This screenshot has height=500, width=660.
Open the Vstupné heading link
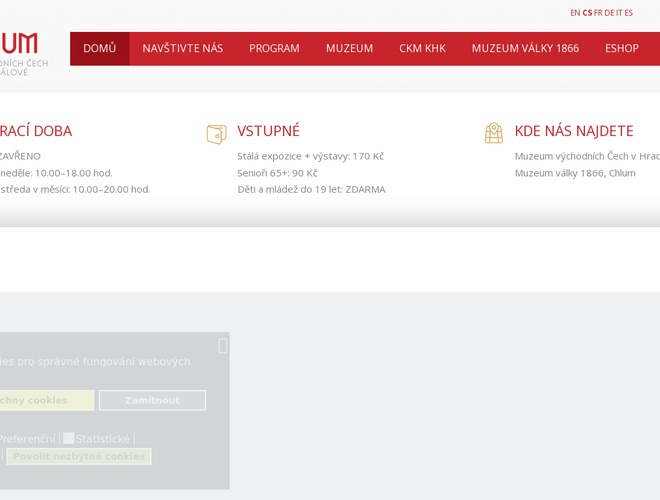pos(268,131)
